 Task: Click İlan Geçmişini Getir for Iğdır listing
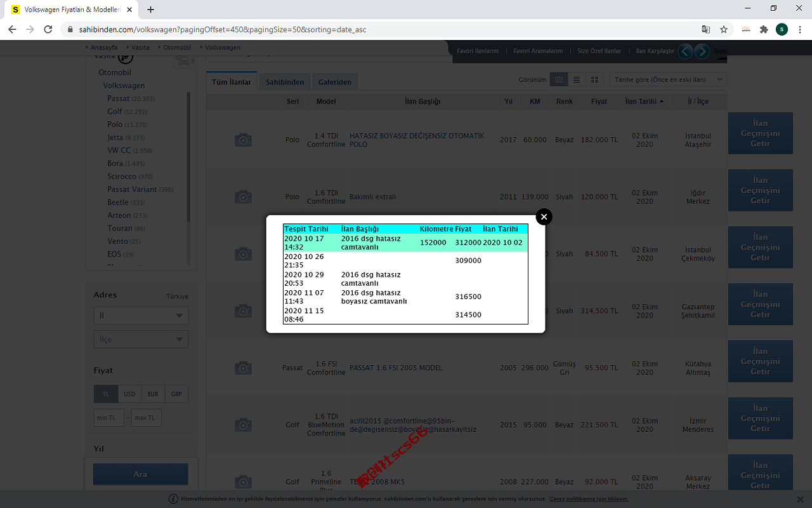coord(761,190)
